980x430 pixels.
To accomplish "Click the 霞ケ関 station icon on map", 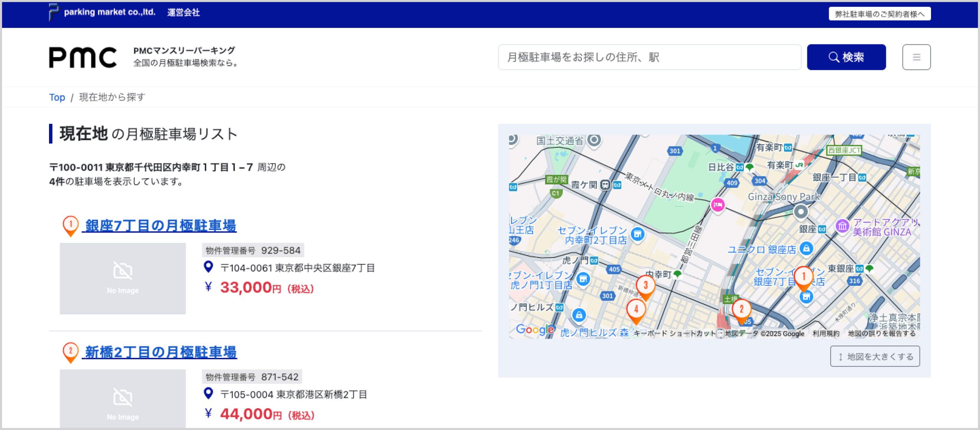I will tap(605, 185).
